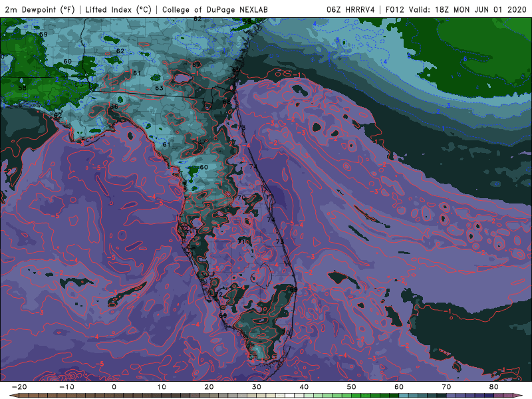The image size is (532, 399).
Task: Click the "10" colorbar scale label
Action: coord(162,387)
